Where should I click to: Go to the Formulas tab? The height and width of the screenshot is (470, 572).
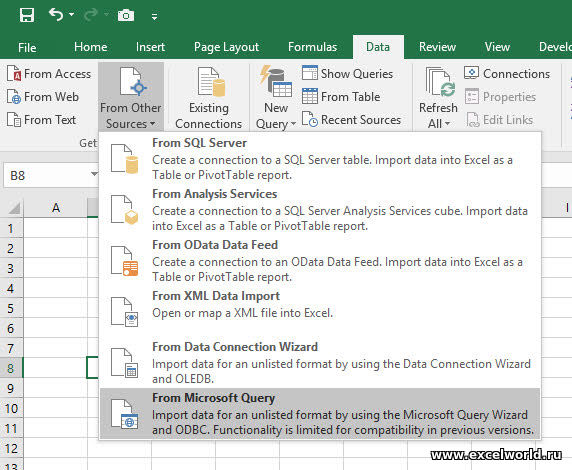click(312, 47)
